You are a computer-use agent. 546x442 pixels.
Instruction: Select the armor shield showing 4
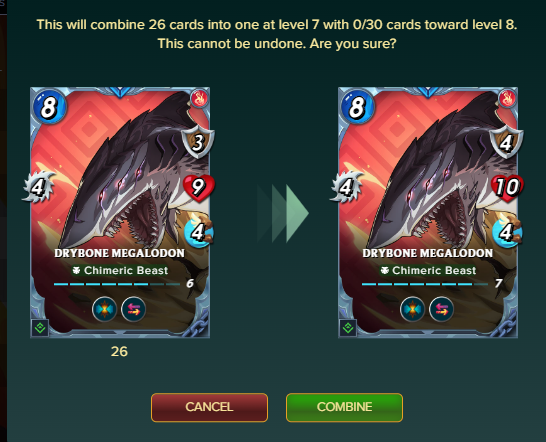(x=506, y=141)
